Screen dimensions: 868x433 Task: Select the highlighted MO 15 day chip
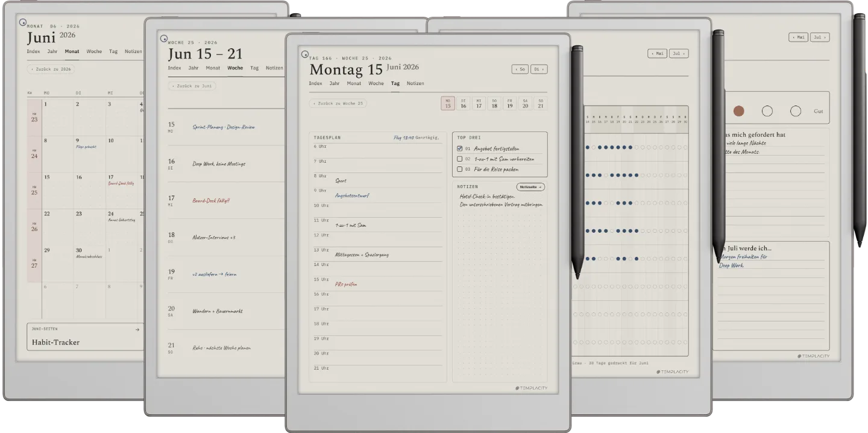448,104
